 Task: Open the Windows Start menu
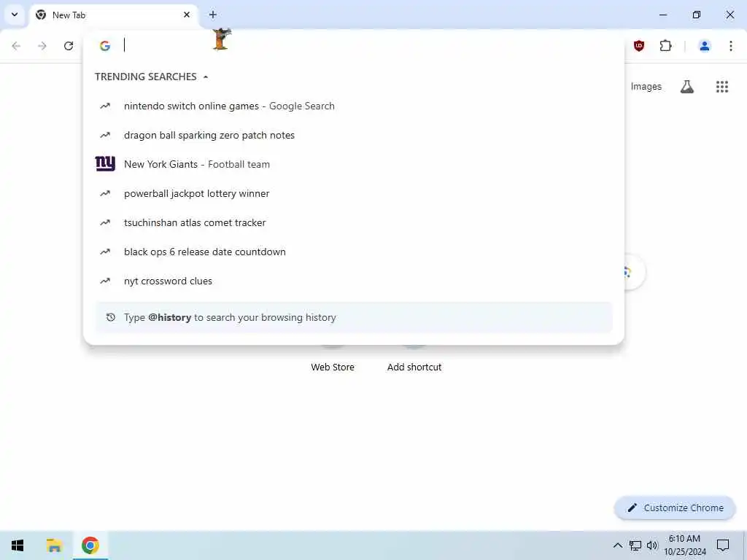click(x=18, y=545)
